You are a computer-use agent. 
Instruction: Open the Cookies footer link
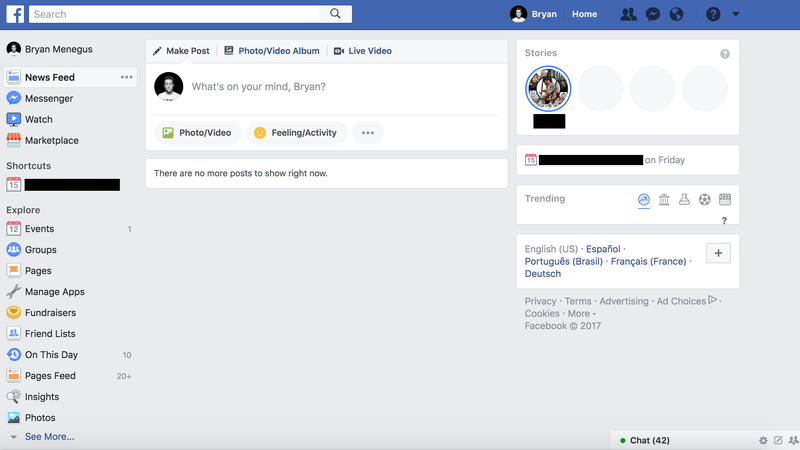[x=542, y=313]
